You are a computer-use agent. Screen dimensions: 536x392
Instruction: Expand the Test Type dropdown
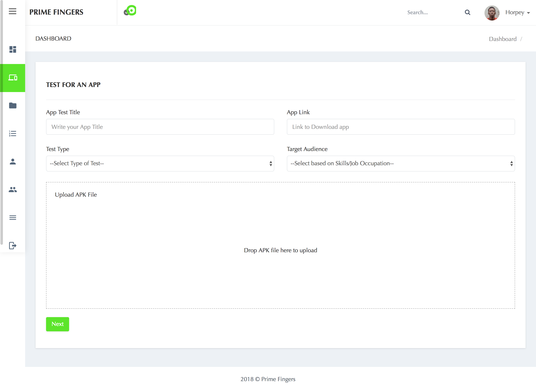click(x=160, y=164)
